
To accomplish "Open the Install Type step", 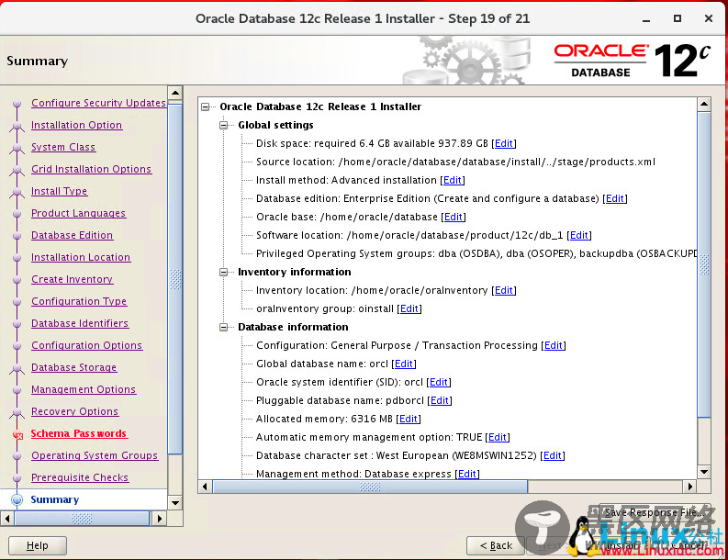I will coord(59,191).
